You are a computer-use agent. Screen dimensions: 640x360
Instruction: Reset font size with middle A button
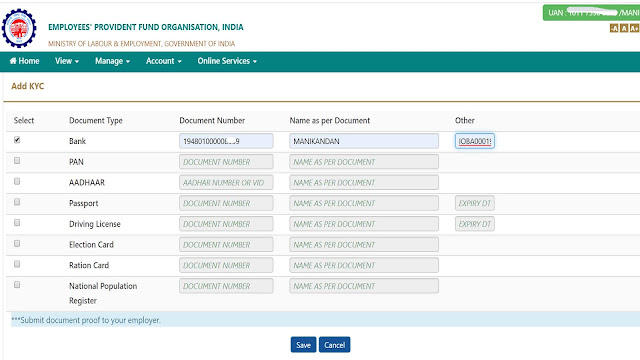point(624,28)
